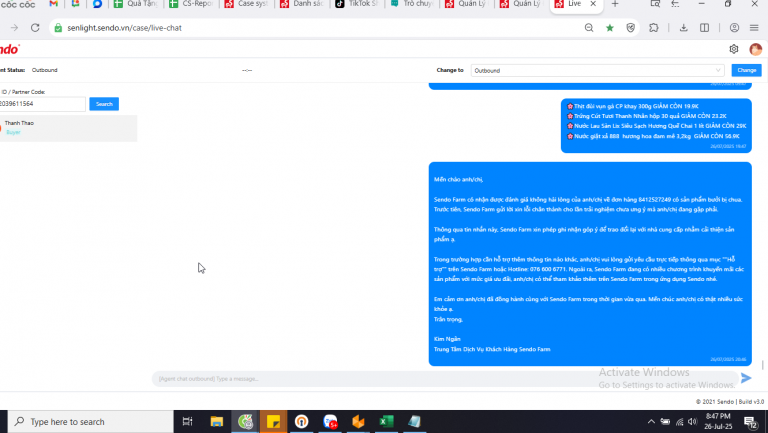Open Cốc Cốc browser on the taskbar

tap(245, 422)
